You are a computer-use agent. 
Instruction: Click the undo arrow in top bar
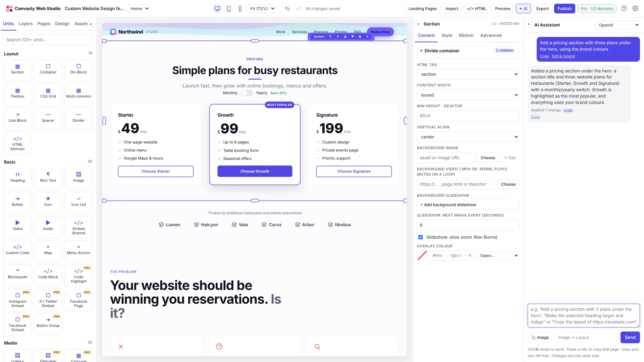click(x=287, y=9)
